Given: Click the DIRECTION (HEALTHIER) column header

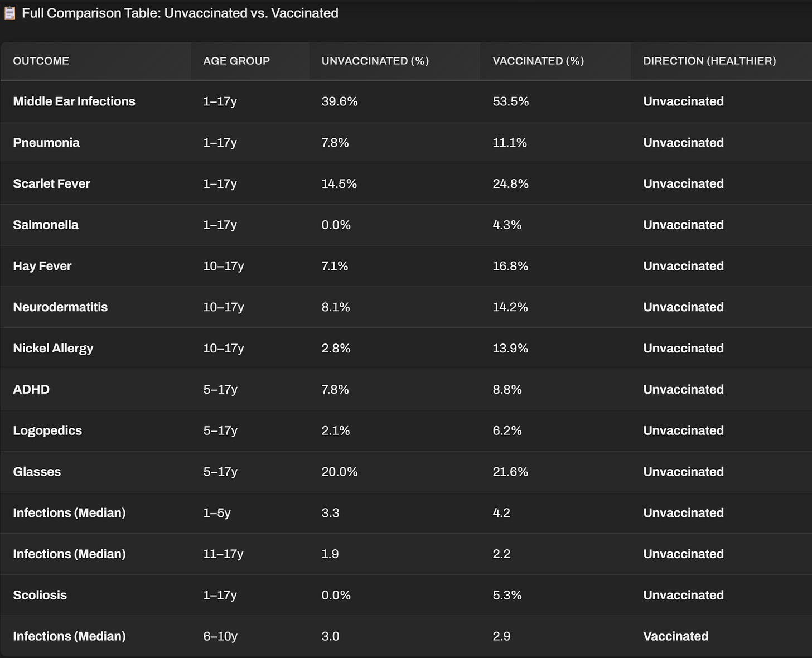Looking at the screenshot, I should [x=709, y=61].
